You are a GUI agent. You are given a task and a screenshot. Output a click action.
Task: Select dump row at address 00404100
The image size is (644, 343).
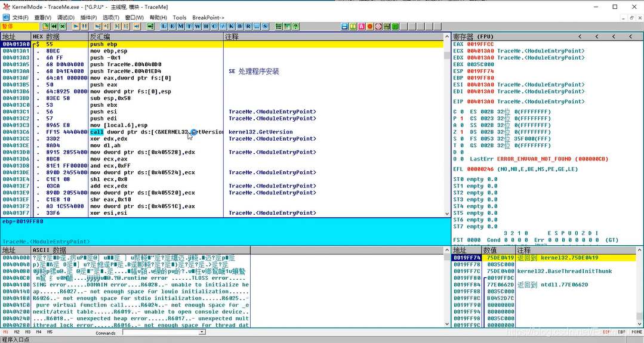point(125,285)
